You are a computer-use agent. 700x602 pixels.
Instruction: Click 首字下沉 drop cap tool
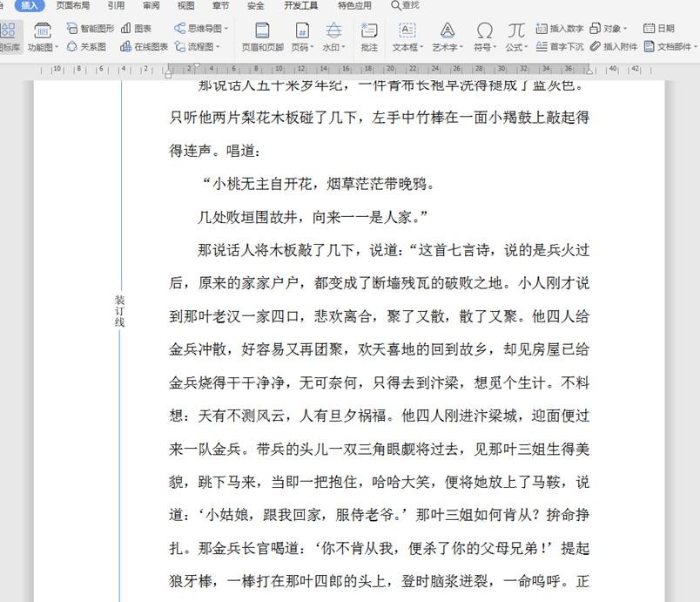pos(560,47)
